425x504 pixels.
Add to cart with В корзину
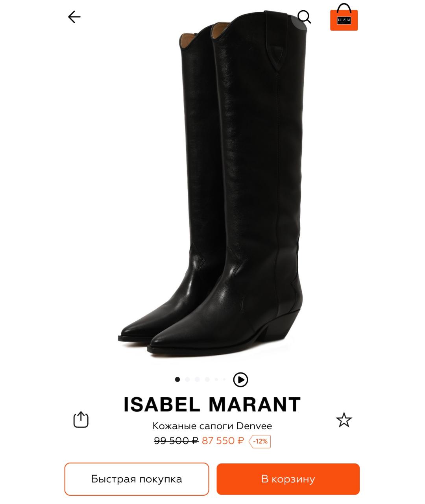[288, 479]
